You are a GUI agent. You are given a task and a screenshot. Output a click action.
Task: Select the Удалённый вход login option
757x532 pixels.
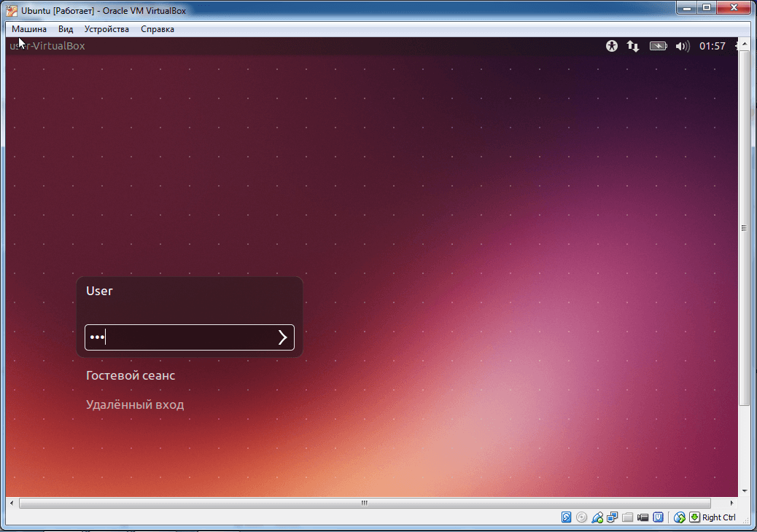[x=135, y=404]
